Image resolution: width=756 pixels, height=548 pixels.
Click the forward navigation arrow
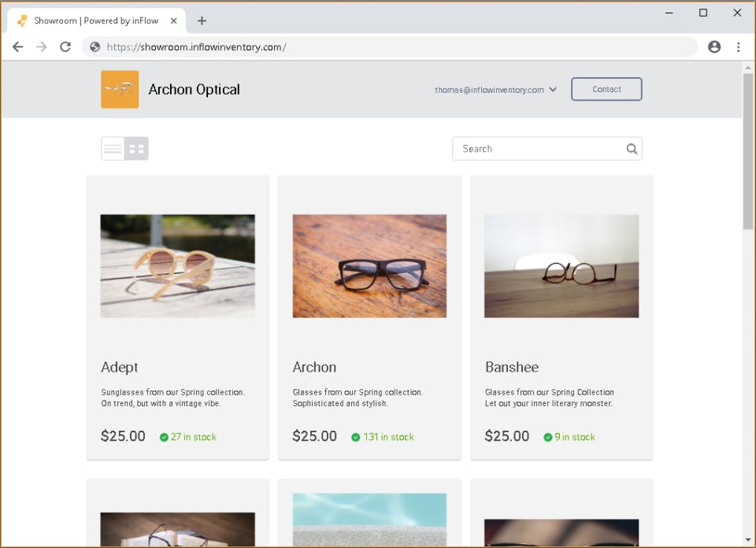tap(42, 46)
